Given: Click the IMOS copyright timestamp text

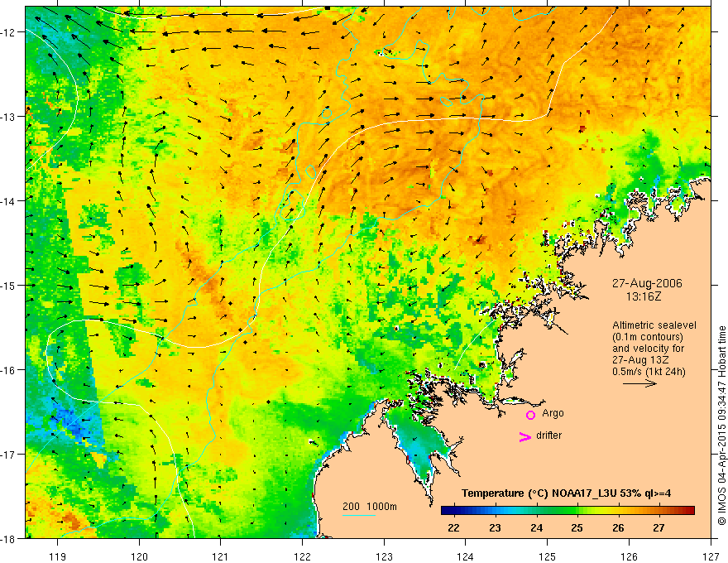Looking at the screenshot, I should pos(721,425).
